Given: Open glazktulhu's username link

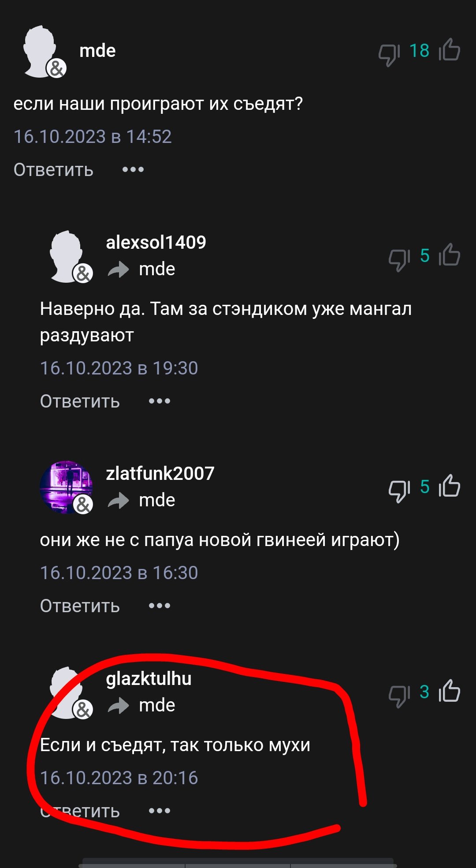Looking at the screenshot, I should (149, 678).
